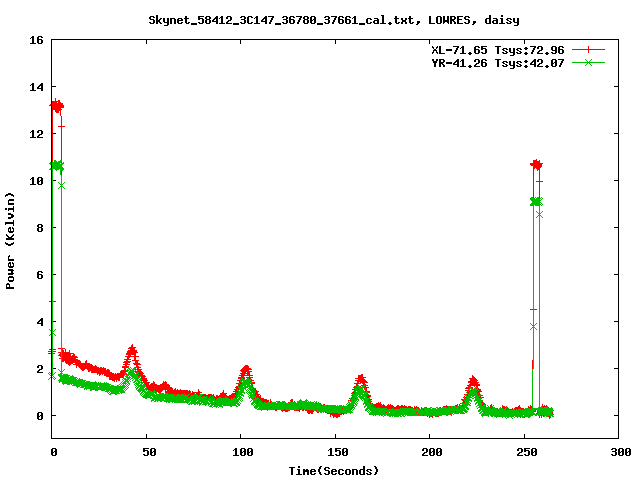Click the red peak near time 103 seconds
Screen dimensions: 640x480
click(x=246, y=371)
